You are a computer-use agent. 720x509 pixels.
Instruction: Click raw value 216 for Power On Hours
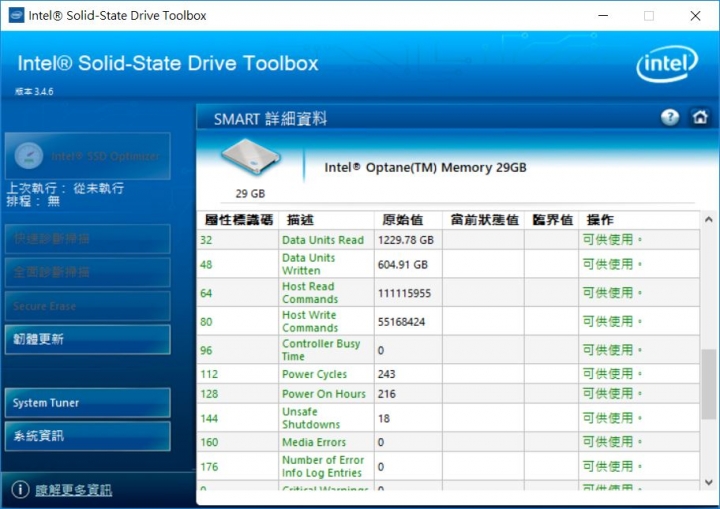pos(387,394)
